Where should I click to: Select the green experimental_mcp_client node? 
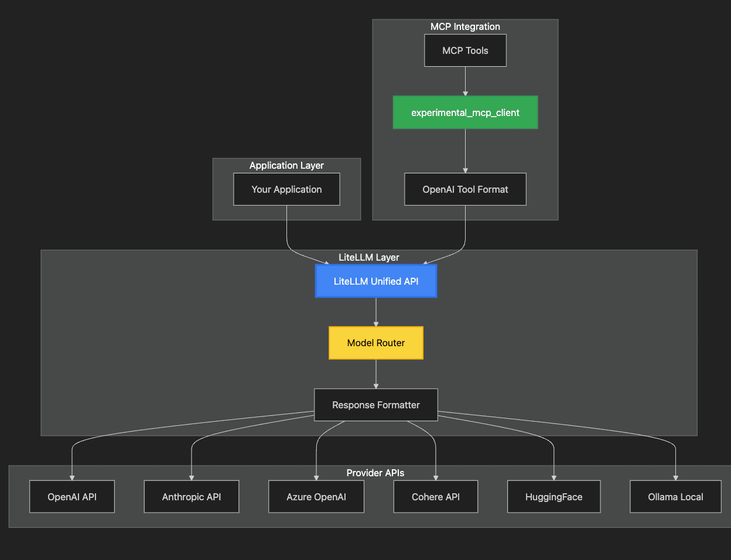tap(465, 112)
